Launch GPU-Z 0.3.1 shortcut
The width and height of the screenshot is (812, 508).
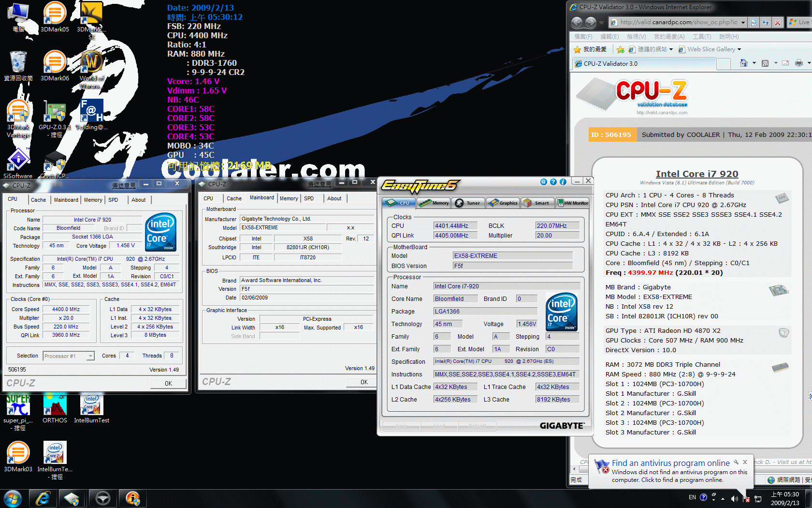tap(55, 119)
